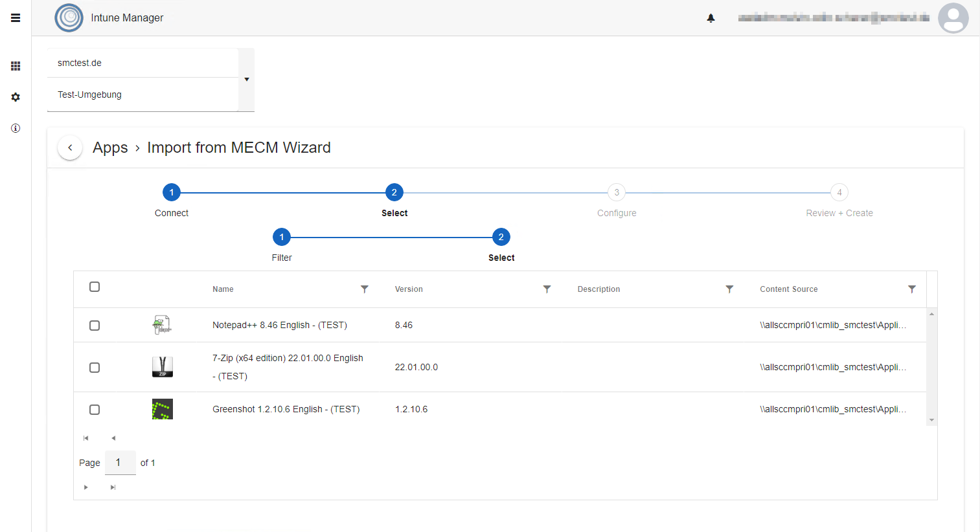Click the 7-Zip app icon

(x=163, y=367)
